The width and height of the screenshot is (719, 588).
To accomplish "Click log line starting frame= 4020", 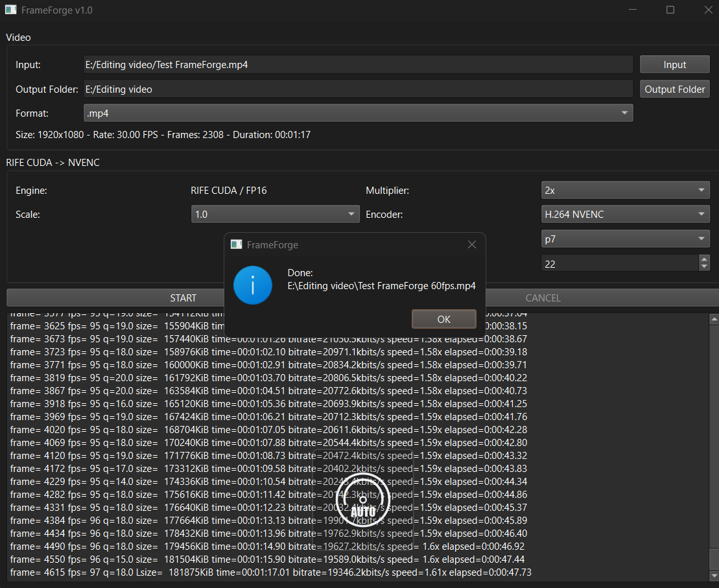I will click(268, 430).
